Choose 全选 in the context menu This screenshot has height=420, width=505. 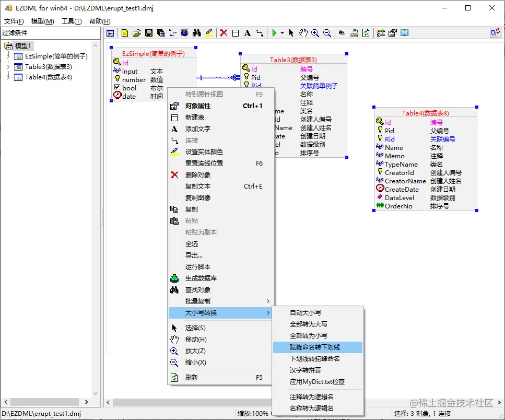pos(220,244)
